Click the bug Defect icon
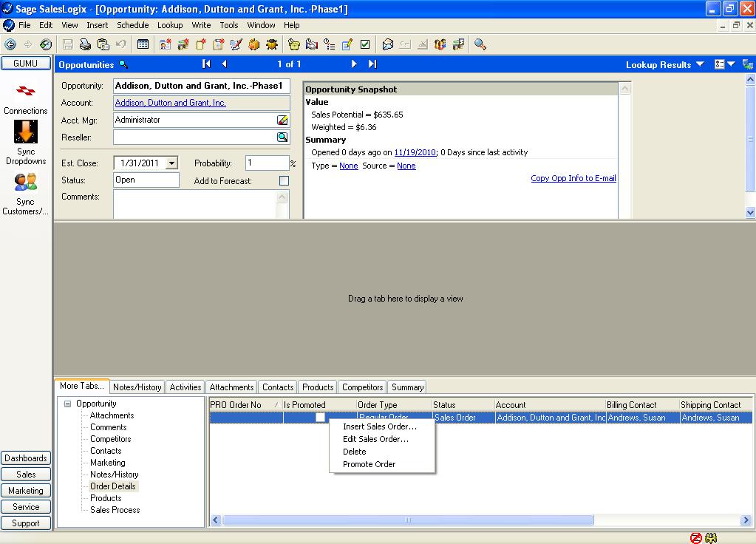Image resolution: width=756 pixels, height=544 pixels. 272,45
